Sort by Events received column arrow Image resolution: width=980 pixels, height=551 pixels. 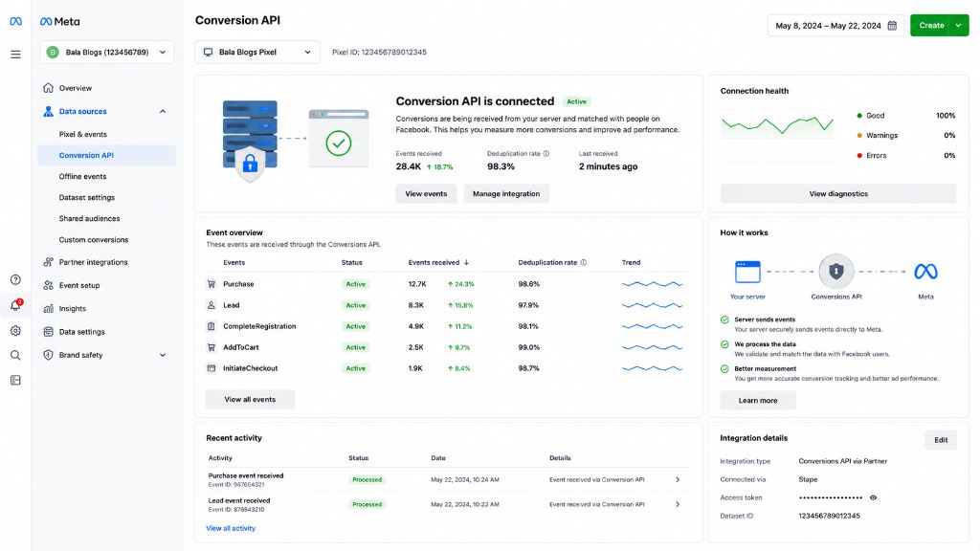tap(466, 262)
